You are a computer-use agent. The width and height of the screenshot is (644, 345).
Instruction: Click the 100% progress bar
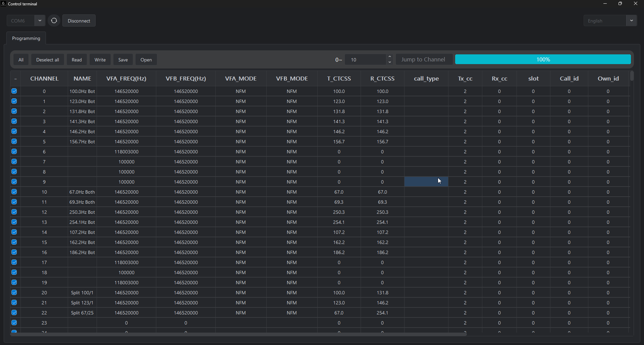[543, 59]
